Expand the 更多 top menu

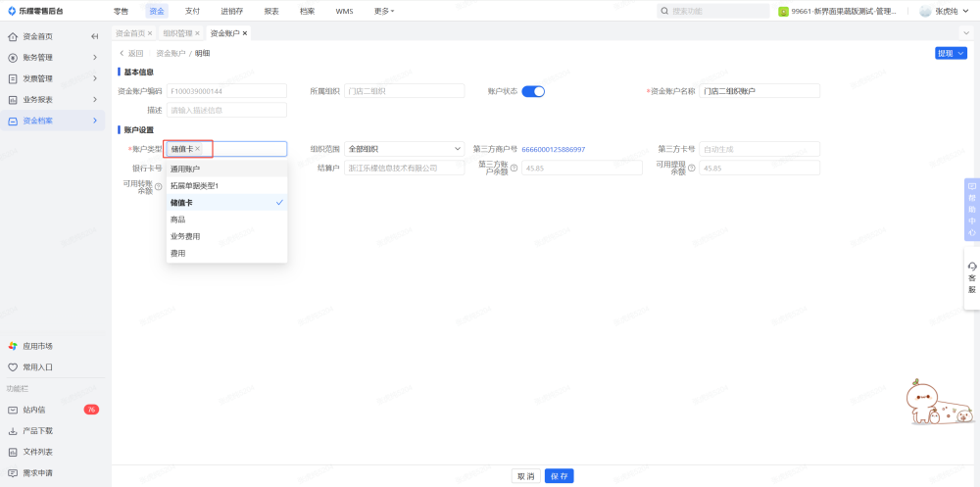(384, 11)
